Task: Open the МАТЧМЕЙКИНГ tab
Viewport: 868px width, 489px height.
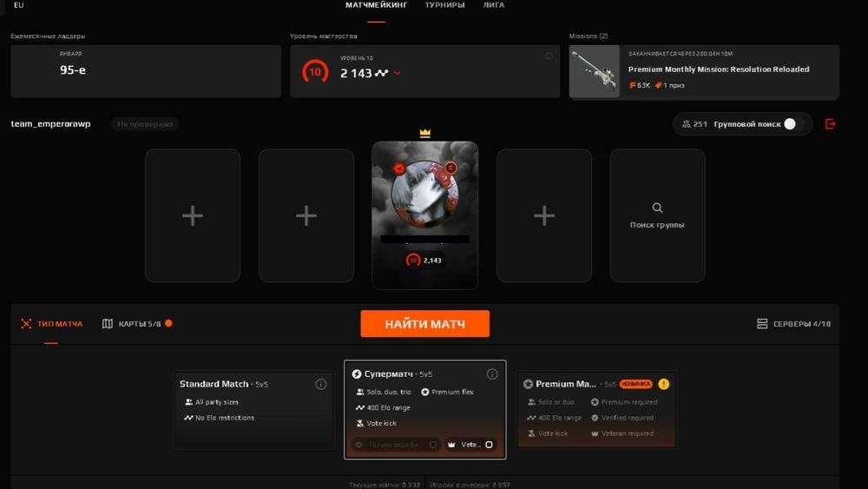Action: tap(376, 5)
